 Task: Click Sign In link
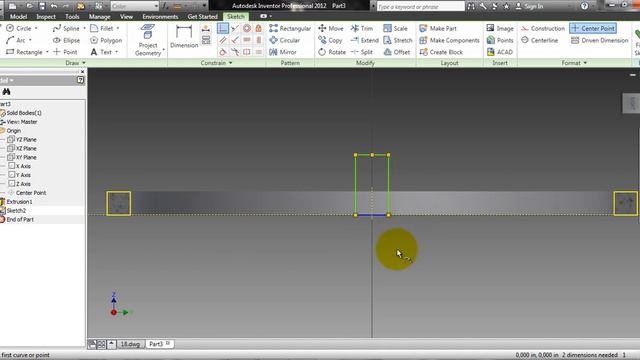click(529, 6)
